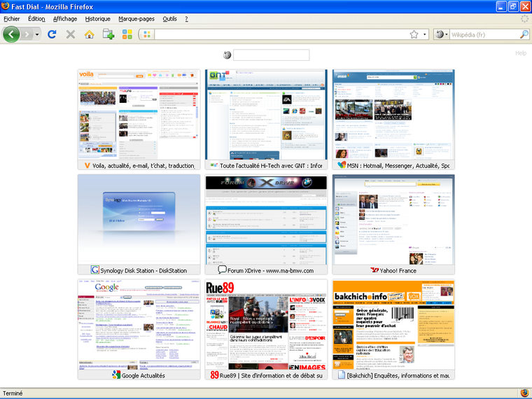532x399 pixels.
Task: Click the GNT favicon in dial title
Action: pyautogui.click(x=213, y=165)
